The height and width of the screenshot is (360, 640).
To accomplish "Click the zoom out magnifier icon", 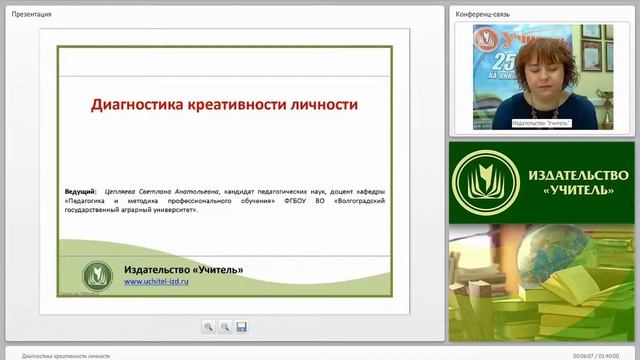I will point(225,327).
